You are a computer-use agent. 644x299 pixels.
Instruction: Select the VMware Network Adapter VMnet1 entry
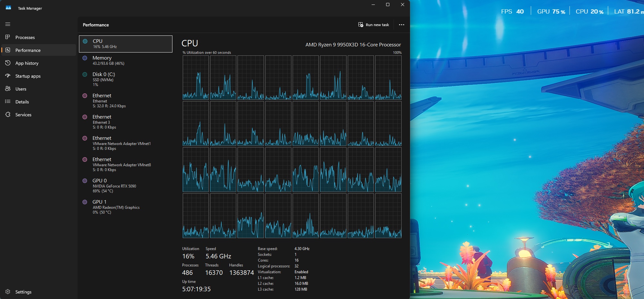[126, 143]
